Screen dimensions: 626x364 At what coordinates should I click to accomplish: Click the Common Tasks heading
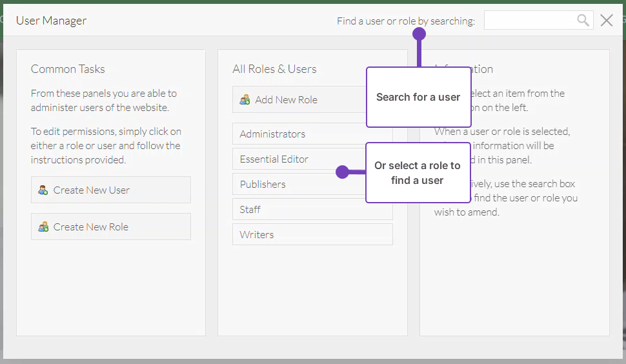click(x=68, y=69)
